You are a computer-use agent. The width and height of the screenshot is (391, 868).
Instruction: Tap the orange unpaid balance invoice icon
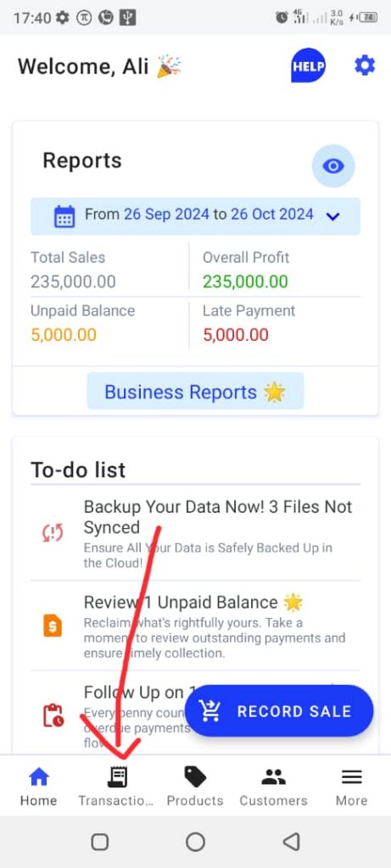(53, 626)
